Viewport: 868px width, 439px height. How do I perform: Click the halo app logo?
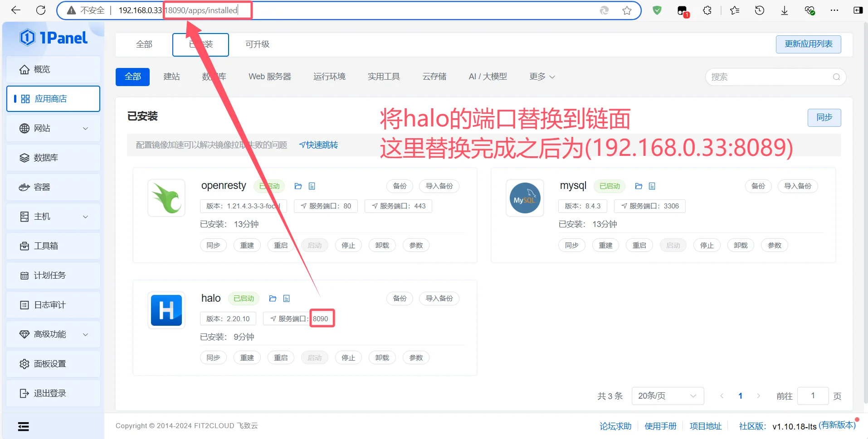pyautogui.click(x=166, y=310)
